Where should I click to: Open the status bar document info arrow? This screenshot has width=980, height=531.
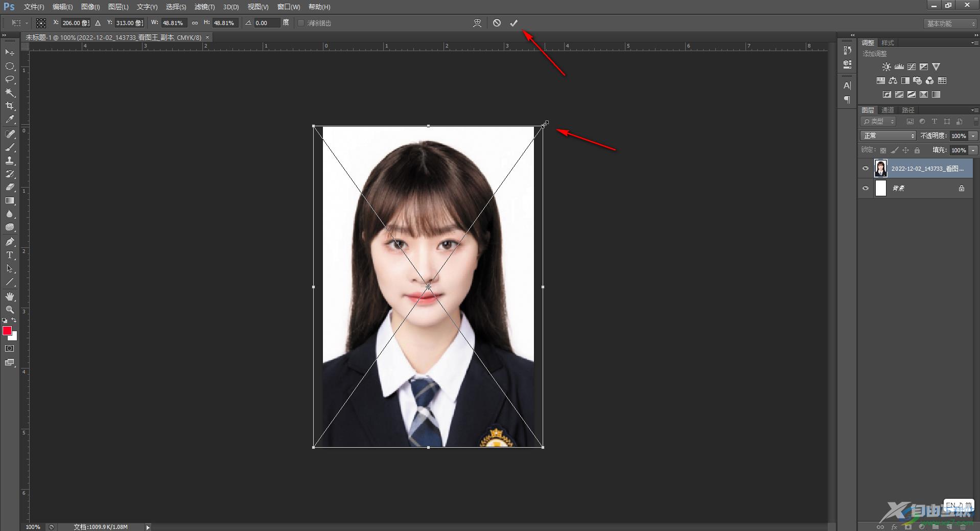(148, 527)
